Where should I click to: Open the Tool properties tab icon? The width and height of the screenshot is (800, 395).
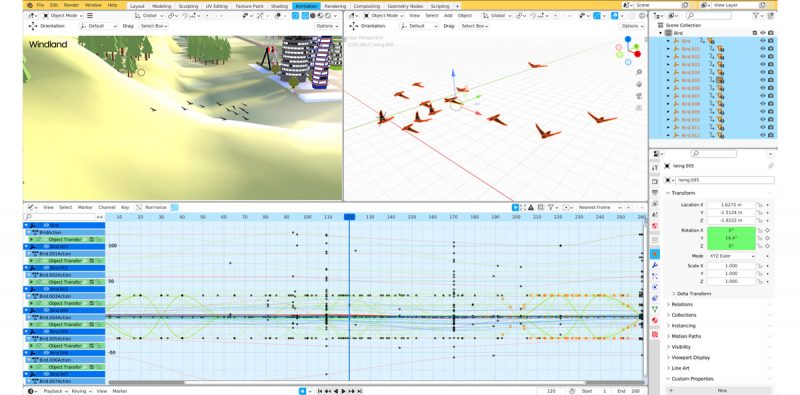[x=655, y=167]
